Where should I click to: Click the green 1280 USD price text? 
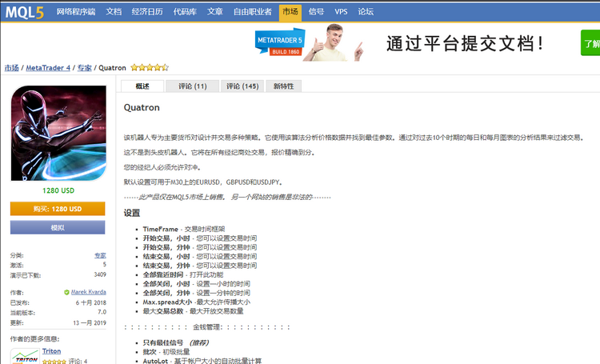(58, 190)
